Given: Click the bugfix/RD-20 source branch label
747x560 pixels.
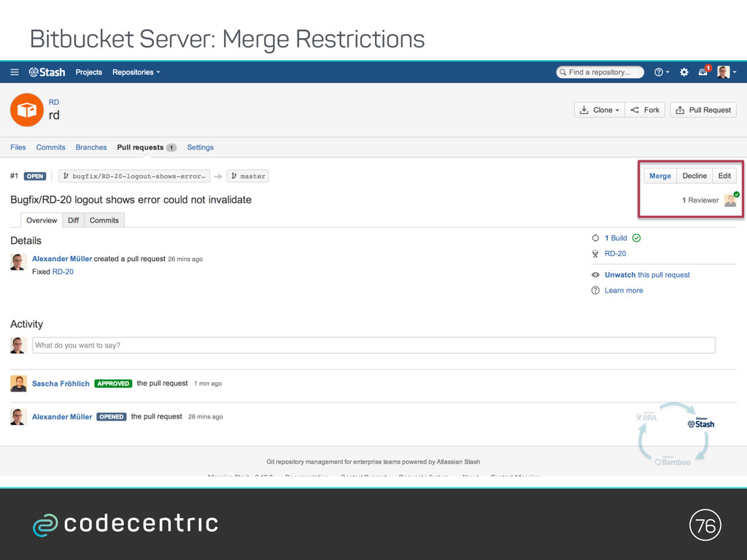Looking at the screenshot, I should [134, 176].
